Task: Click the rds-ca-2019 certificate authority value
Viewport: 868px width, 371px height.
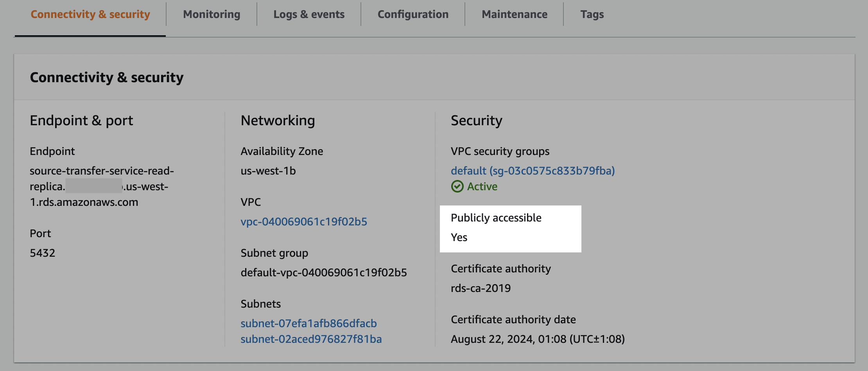Action: 481,288
